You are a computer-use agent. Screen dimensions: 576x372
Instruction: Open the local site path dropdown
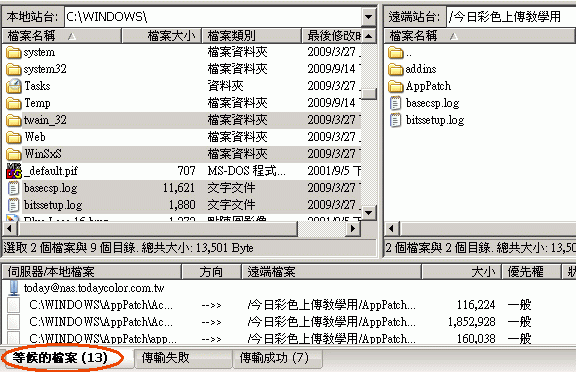pyautogui.click(x=368, y=17)
